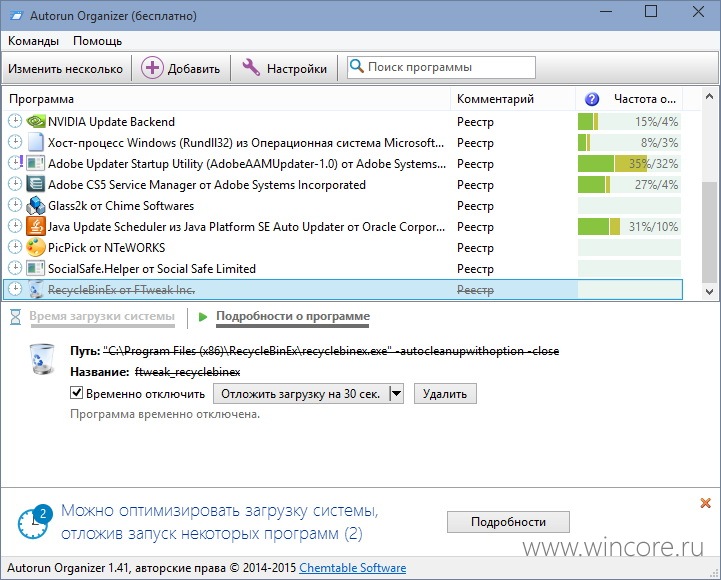Open the Команды menu
Viewport: 721px width, 580px height.
point(34,41)
